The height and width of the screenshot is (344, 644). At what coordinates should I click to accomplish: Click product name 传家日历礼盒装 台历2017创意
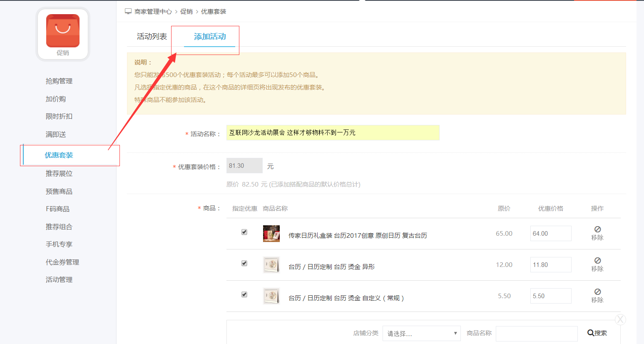[x=358, y=236]
